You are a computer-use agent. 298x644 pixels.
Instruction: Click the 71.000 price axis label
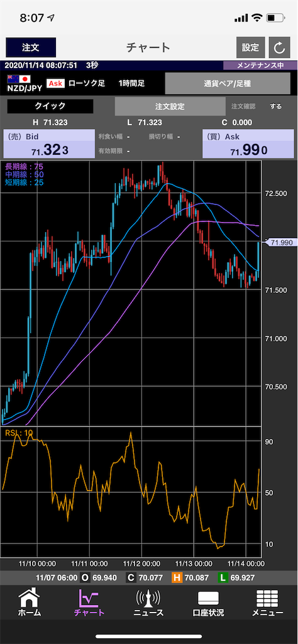coord(275,339)
